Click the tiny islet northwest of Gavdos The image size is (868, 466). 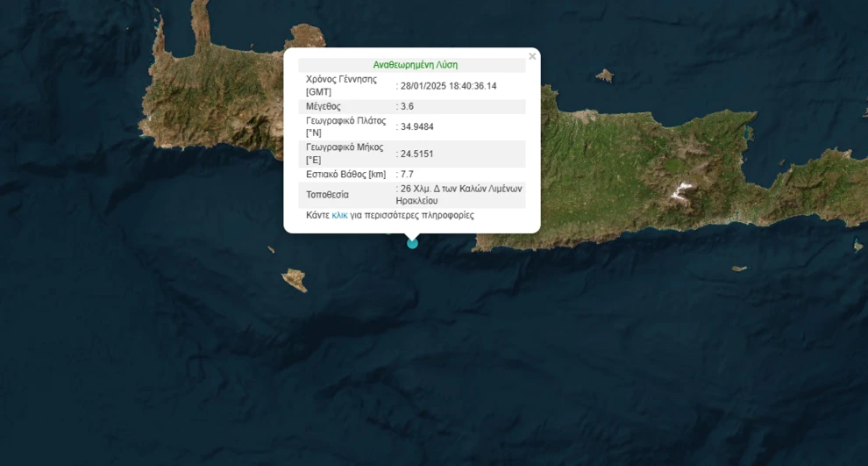[272, 250]
